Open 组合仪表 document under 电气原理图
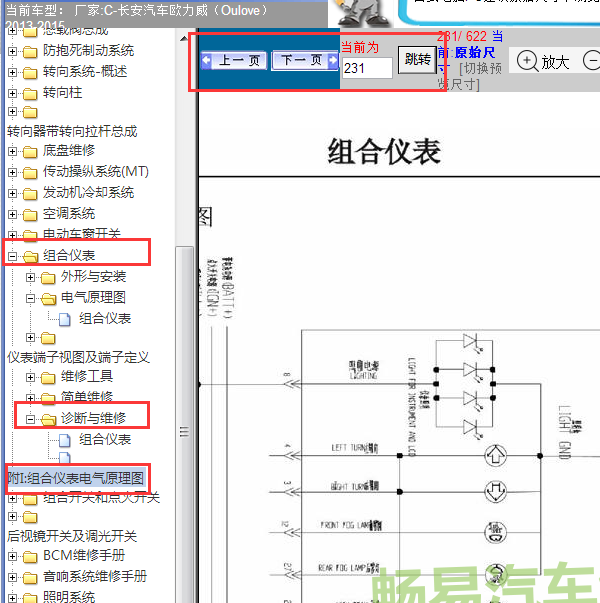 [x=105, y=318]
